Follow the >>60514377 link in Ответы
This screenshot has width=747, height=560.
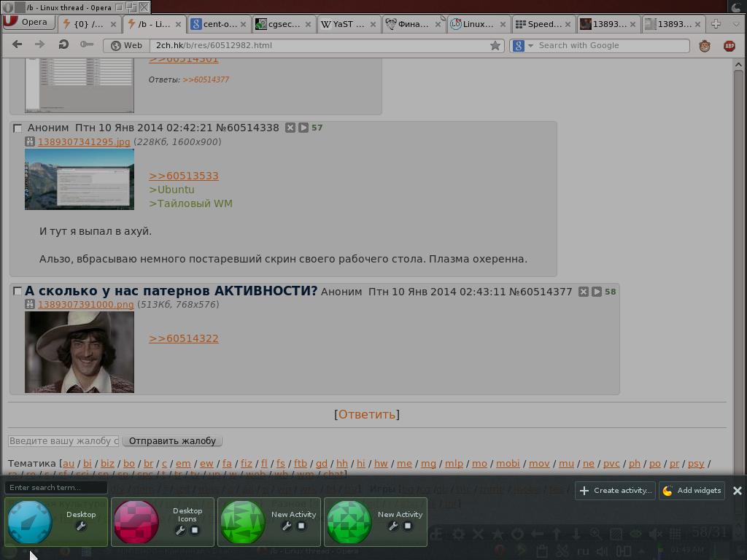click(x=206, y=79)
